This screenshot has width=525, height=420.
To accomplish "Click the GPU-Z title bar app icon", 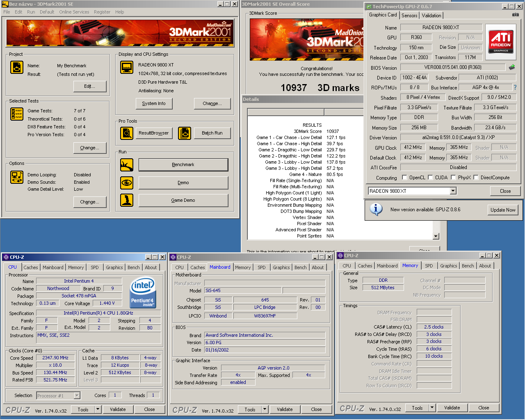I will pyautogui.click(x=369, y=7).
